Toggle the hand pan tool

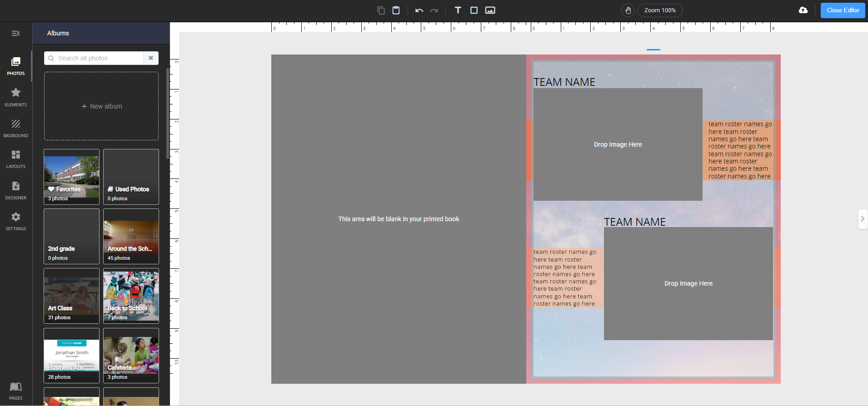(x=628, y=10)
